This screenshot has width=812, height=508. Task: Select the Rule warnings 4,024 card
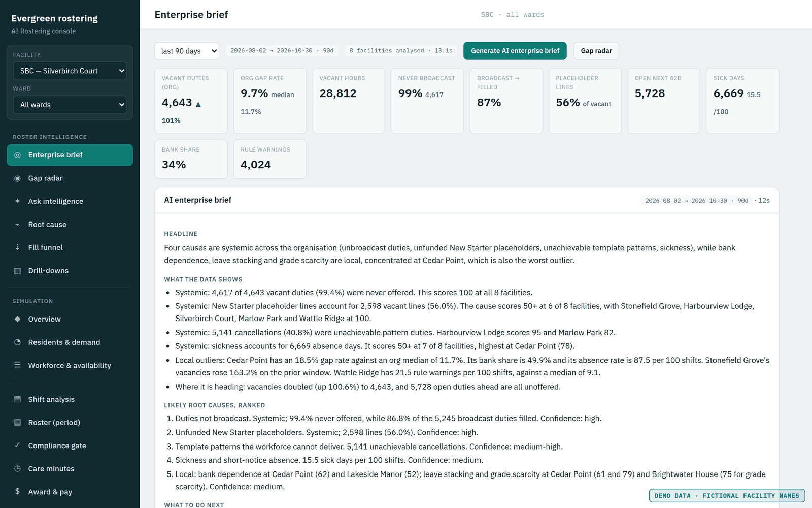click(x=270, y=159)
